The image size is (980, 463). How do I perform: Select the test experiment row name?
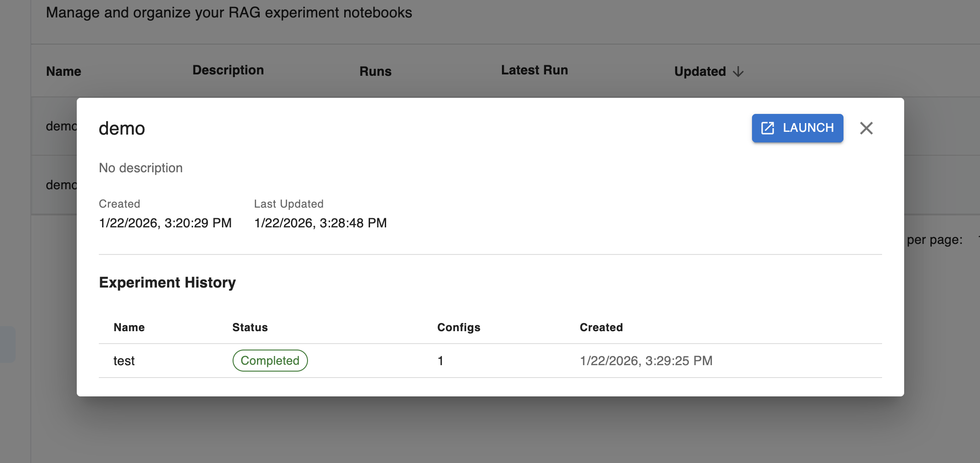[x=124, y=361]
